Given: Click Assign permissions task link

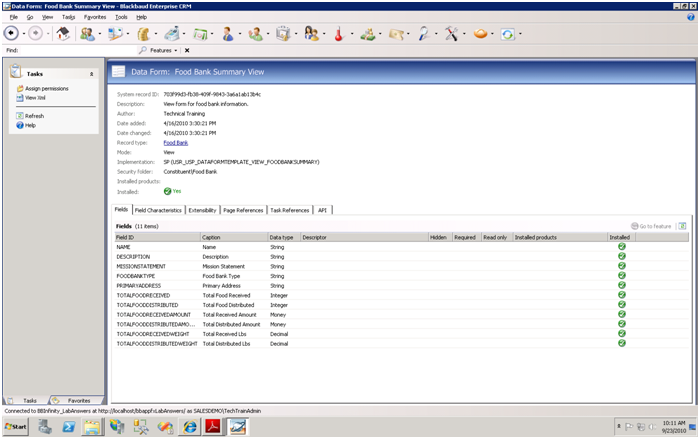Looking at the screenshot, I should (x=42, y=88).
